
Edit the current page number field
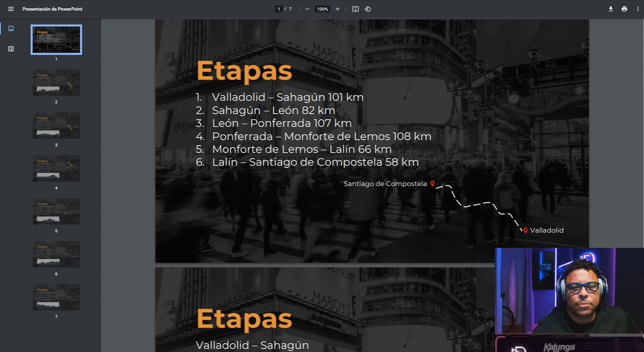[x=279, y=9]
